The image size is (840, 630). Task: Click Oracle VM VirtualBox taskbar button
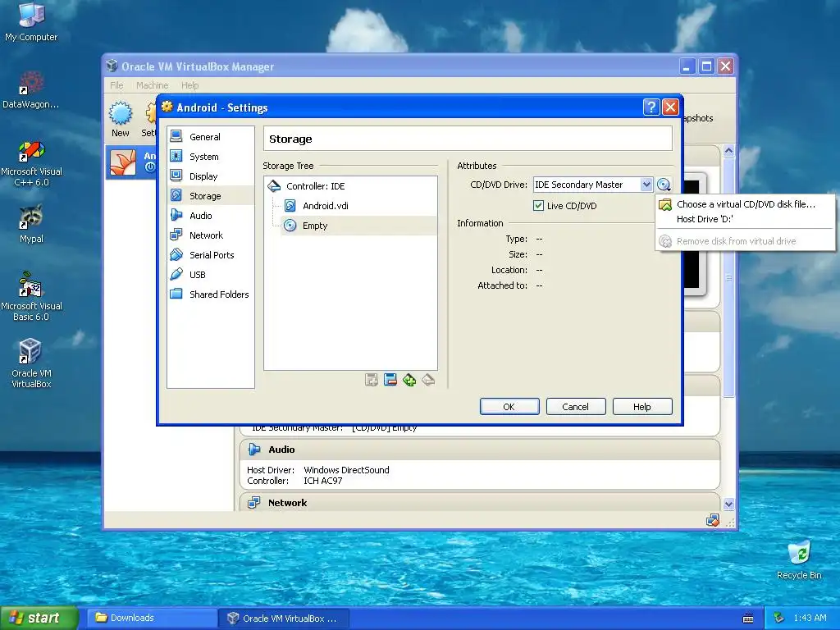pos(285,619)
